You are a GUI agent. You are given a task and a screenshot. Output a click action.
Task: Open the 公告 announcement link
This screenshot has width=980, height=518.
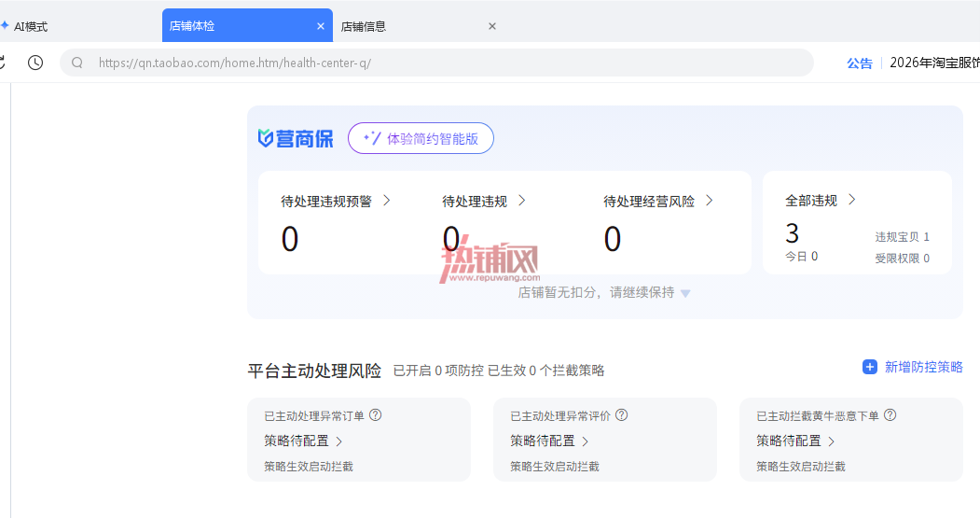860,63
